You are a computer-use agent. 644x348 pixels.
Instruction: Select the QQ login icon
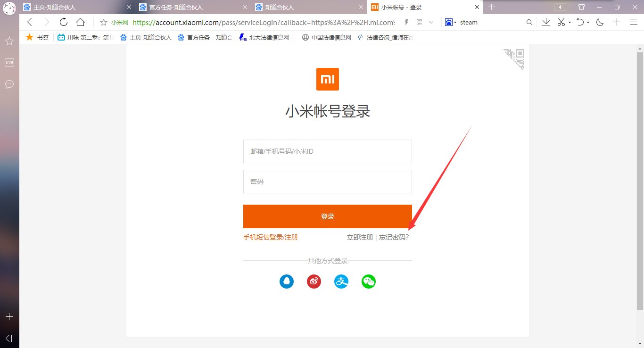click(x=287, y=282)
